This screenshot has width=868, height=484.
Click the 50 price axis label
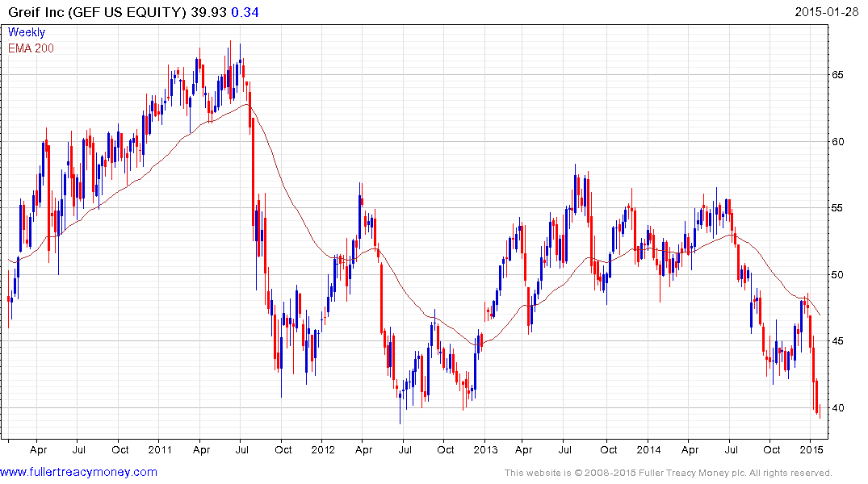pyautogui.click(x=837, y=275)
